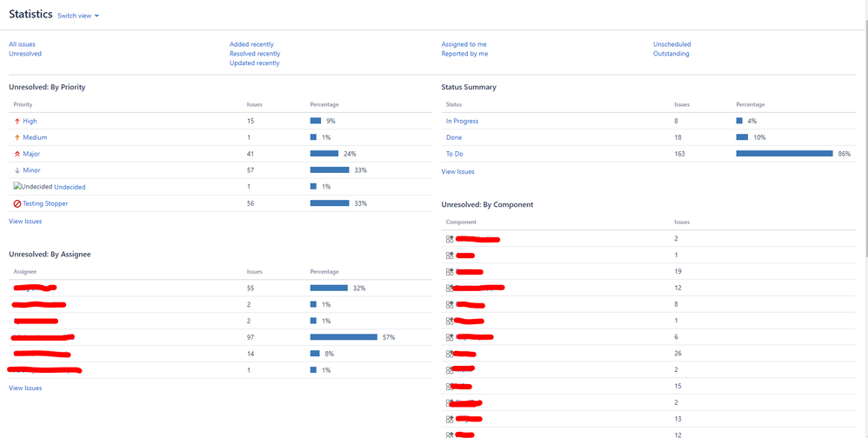Click component icon in the 19-issues row
868x438 pixels.
point(450,271)
